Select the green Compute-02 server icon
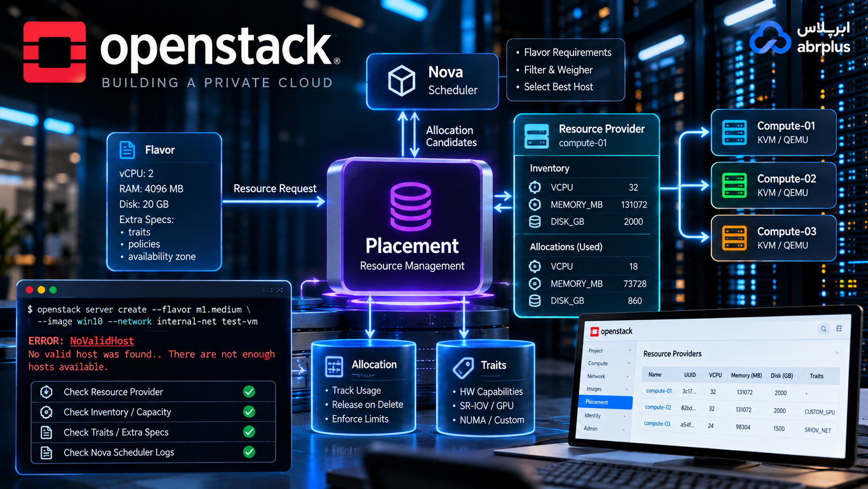Image resolution: width=868 pixels, height=489 pixels. coord(735,186)
